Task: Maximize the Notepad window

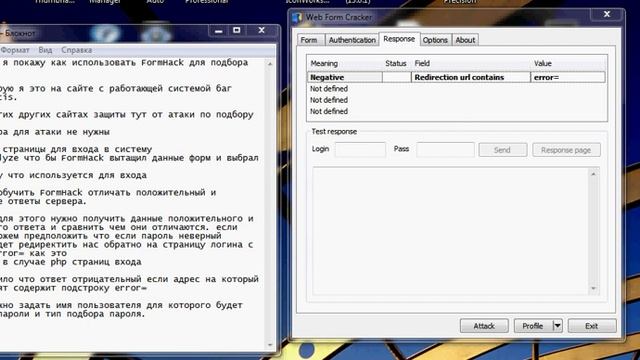Action: (x=237, y=31)
